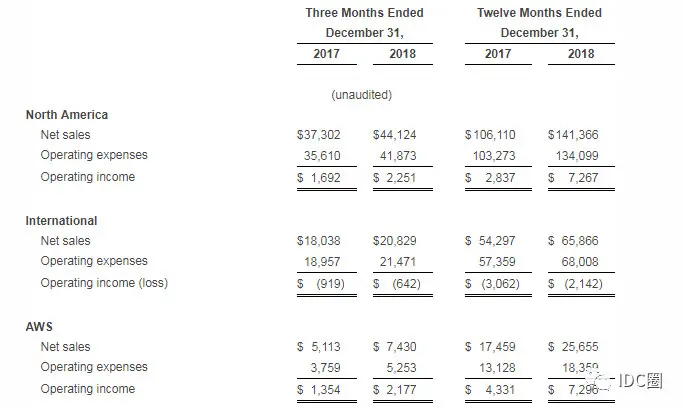Screen dimensions: 684x410
Task: Click International operating loss (919) value
Action: tap(321, 284)
